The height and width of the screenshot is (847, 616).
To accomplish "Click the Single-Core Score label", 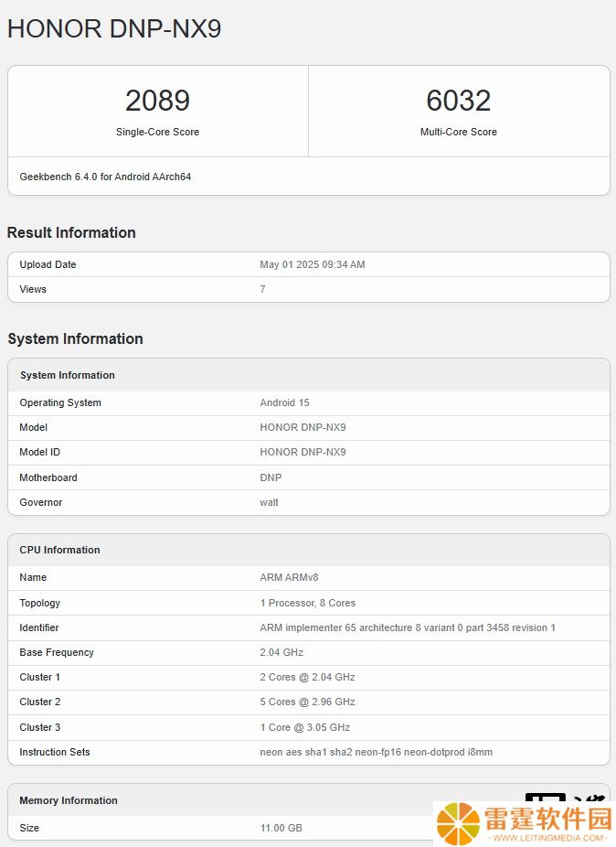I will tap(157, 132).
